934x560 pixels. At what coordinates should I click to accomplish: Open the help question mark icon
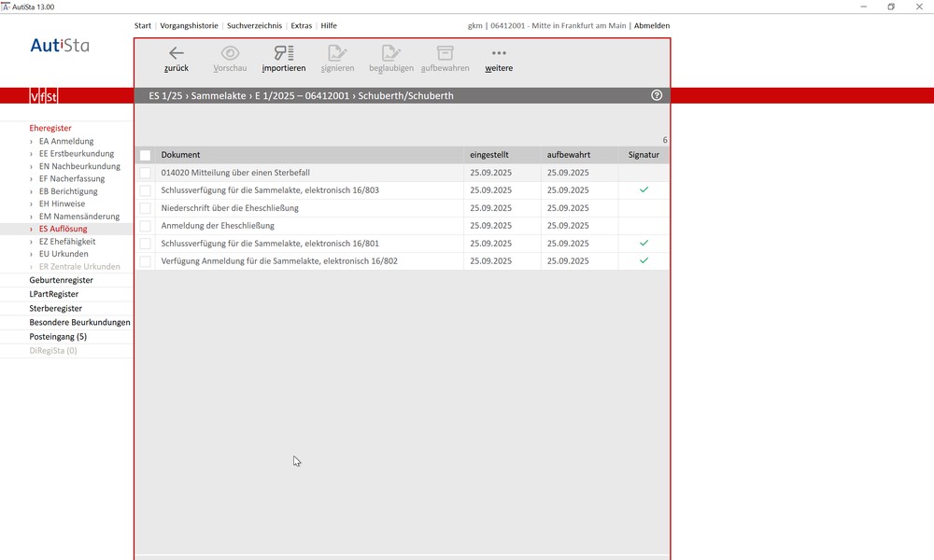[x=657, y=95]
